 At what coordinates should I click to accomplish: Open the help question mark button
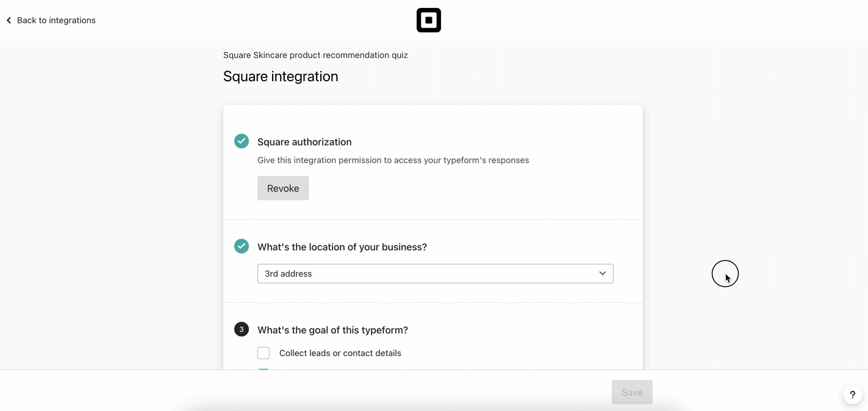tap(853, 395)
